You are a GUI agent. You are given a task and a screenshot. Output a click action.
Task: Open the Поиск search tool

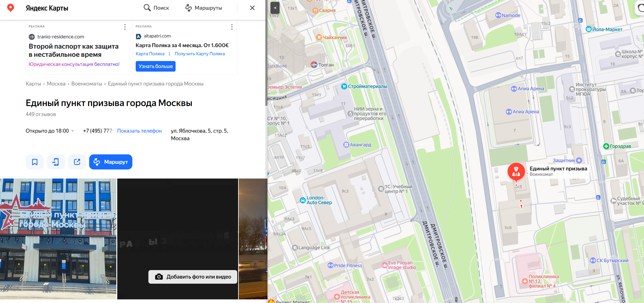(156, 8)
